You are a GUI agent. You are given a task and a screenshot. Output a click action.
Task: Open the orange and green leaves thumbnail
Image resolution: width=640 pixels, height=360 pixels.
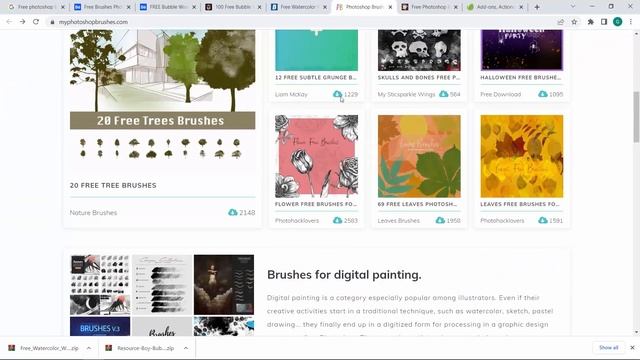419,156
